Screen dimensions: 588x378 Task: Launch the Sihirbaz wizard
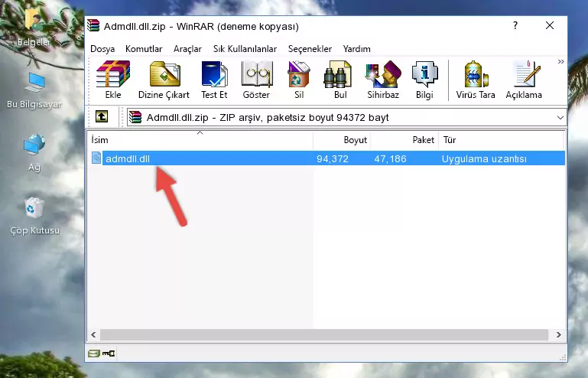(x=383, y=80)
